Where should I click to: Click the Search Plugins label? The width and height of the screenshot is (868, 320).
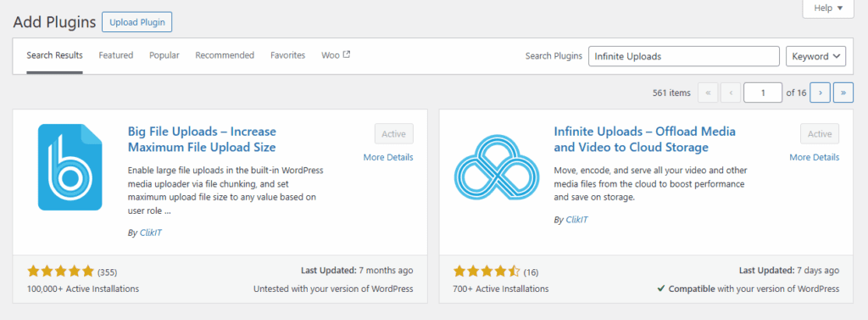click(554, 56)
